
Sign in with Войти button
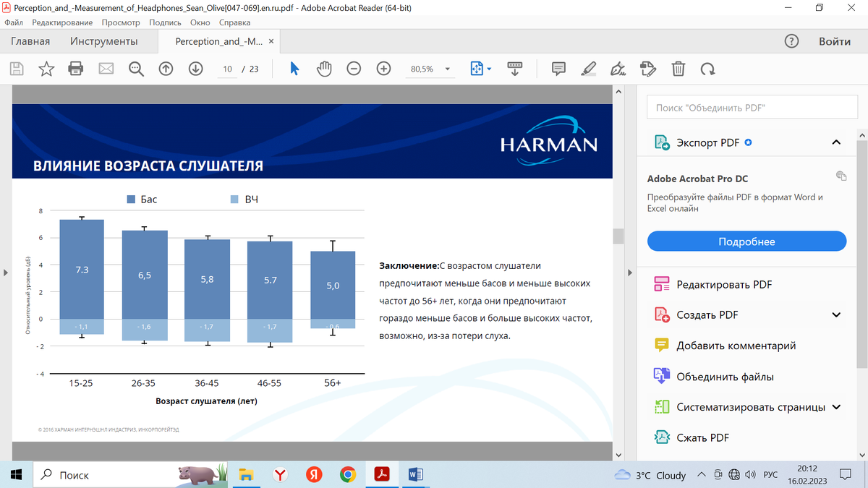pyautogui.click(x=835, y=41)
